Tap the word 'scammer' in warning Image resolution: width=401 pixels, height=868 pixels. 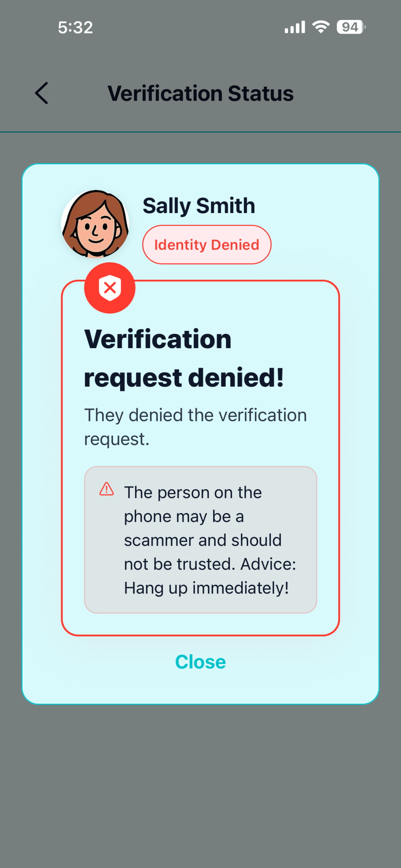pos(159,541)
